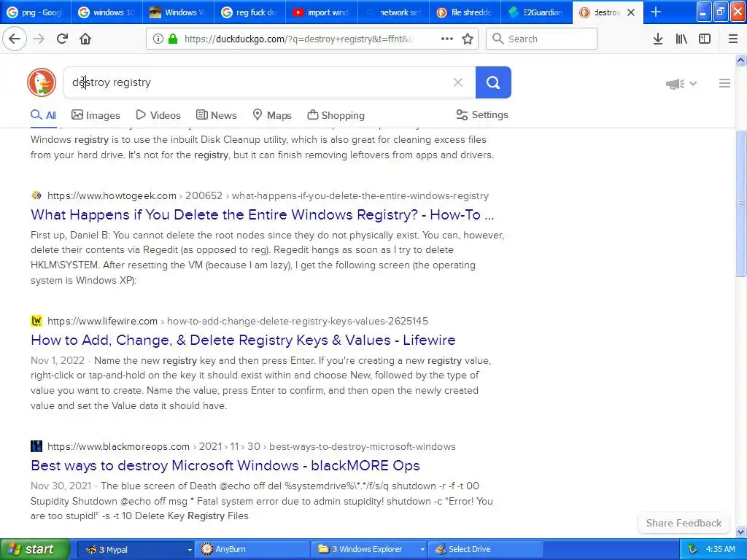
Task: Switch to AnyBurn in the taskbar
Action: [x=252, y=549]
